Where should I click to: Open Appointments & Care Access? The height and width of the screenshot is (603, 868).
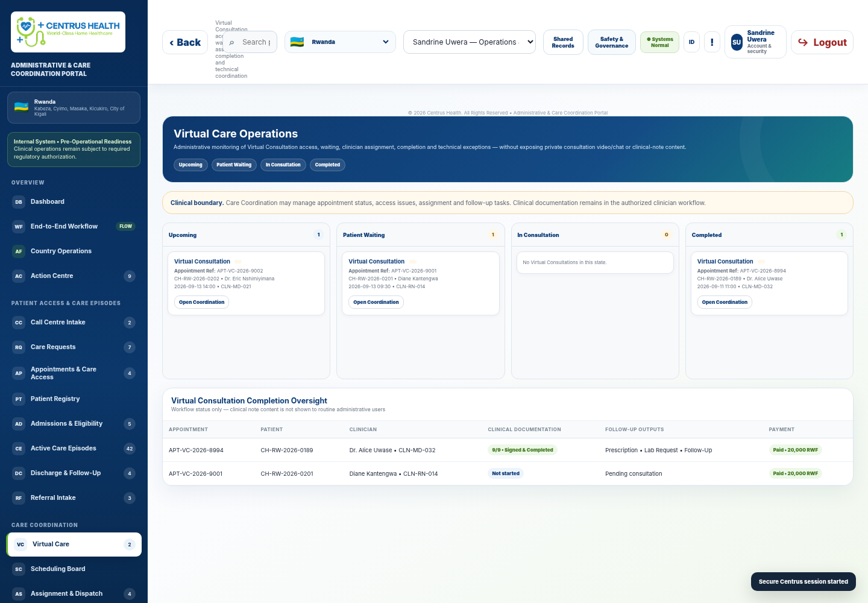point(74,373)
